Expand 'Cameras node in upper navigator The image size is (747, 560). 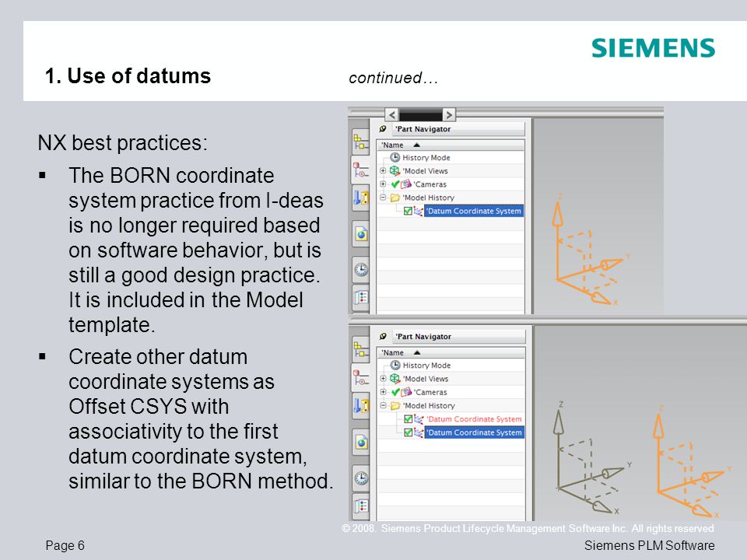(383, 184)
